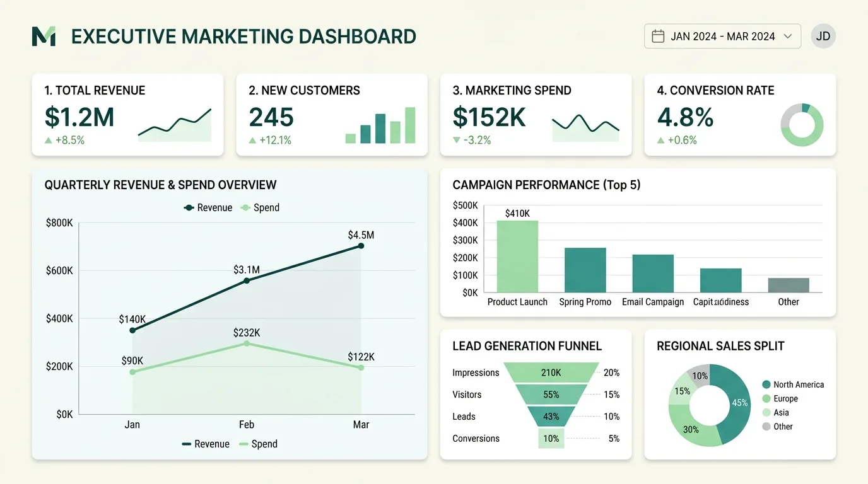Screen dimensions: 868x484
Task: Select the 210K Impressions funnel segment
Action: click(551, 372)
